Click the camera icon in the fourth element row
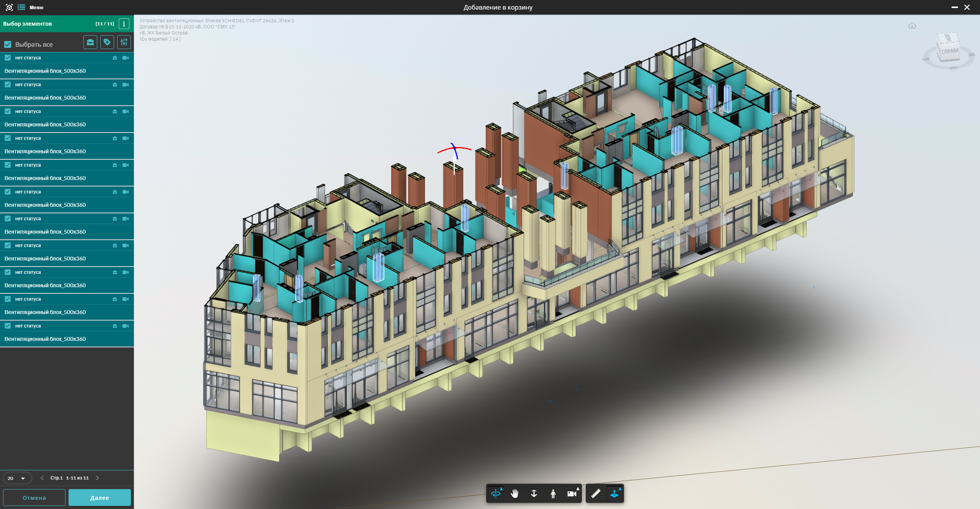 126,138
